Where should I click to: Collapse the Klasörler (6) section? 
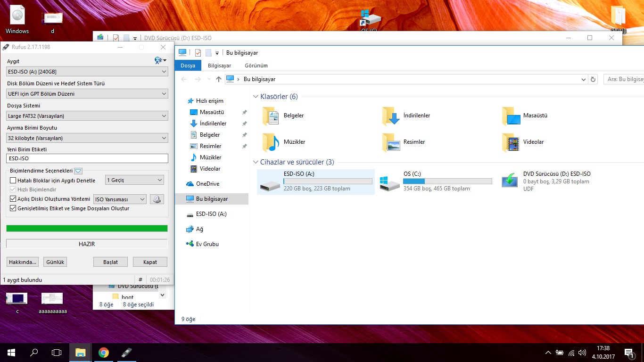[256, 97]
